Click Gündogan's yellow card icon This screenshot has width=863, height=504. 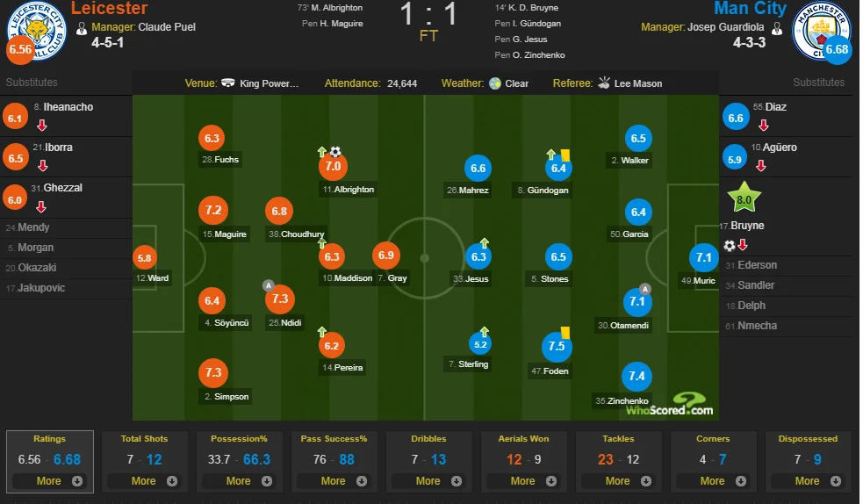(565, 154)
